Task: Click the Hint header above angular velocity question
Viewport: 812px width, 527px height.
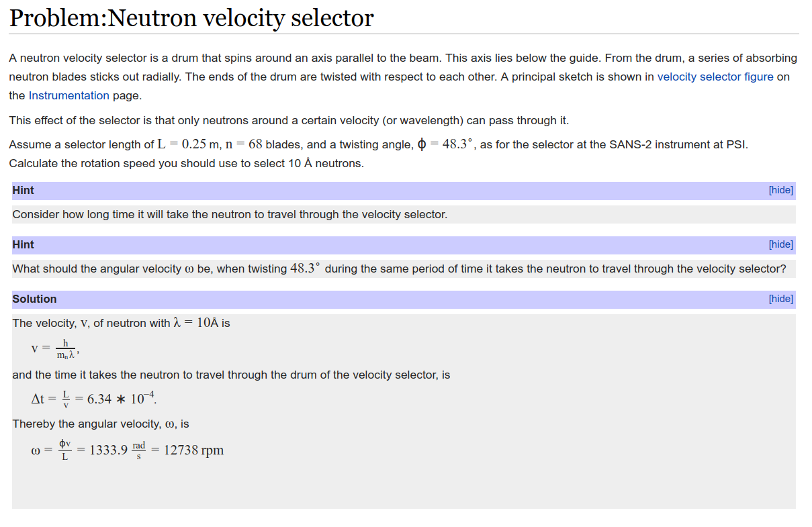Action: tap(23, 244)
